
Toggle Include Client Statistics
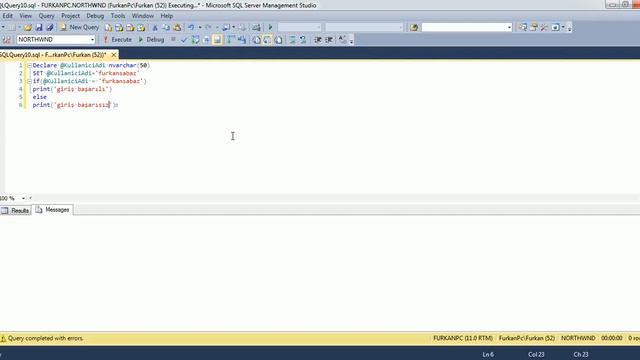[242, 40]
